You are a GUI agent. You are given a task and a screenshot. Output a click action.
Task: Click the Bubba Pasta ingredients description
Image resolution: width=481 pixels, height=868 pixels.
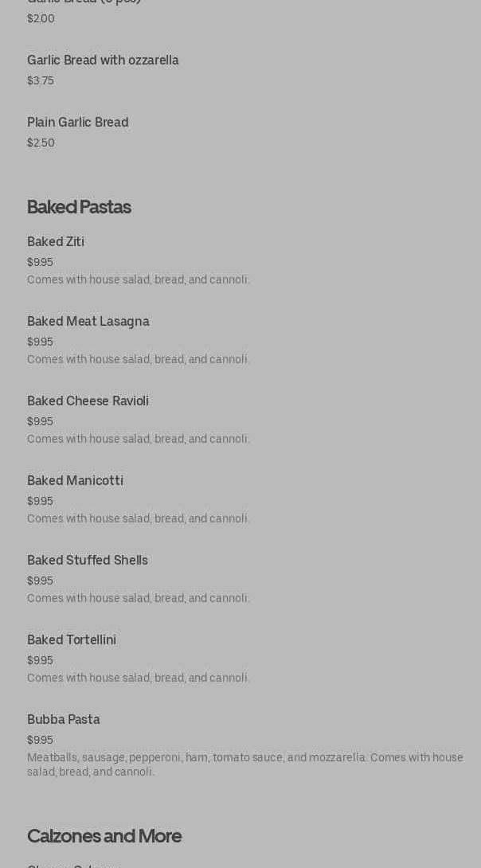tap(244, 764)
